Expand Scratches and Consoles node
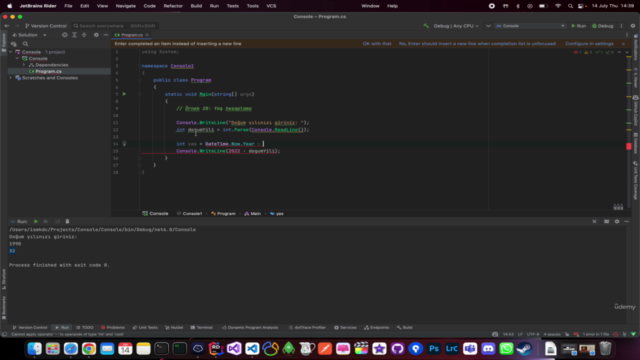This screenshot has height=360, width=640. (x=11, y=78)
